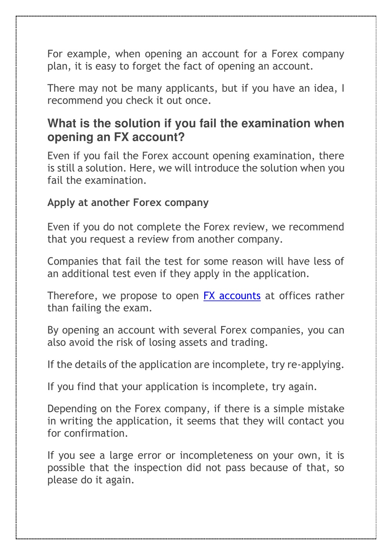Click the paragraph starting 'Even if you do not complete'
Image resolution: width=392 pixels, height=555 pixels.
pos(196,233)
